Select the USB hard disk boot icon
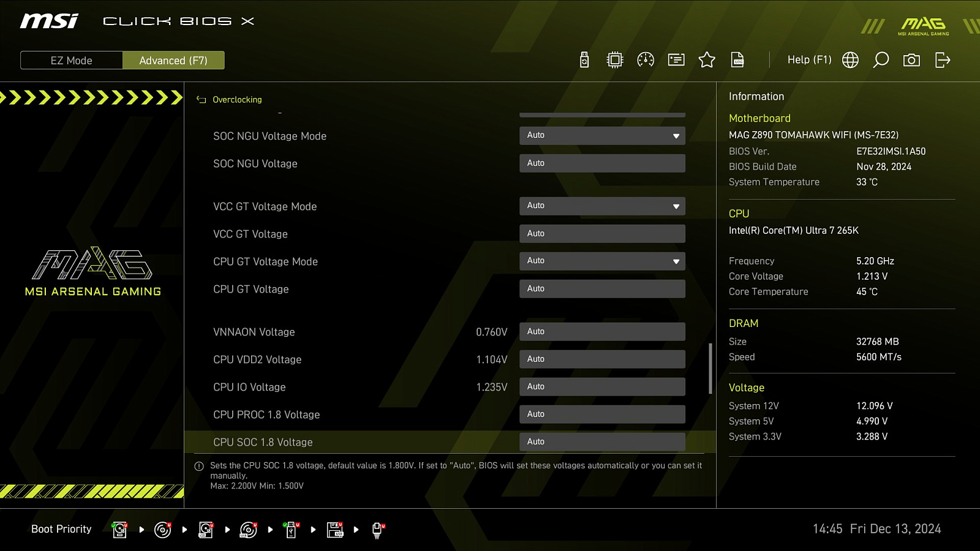This screenshot has width=980, height=551. 206,530
